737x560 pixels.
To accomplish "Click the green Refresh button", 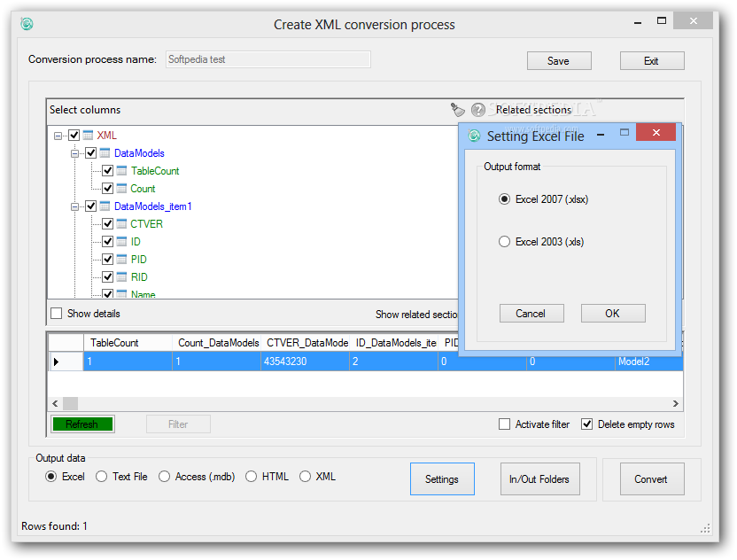I will [x=82, y=424].
